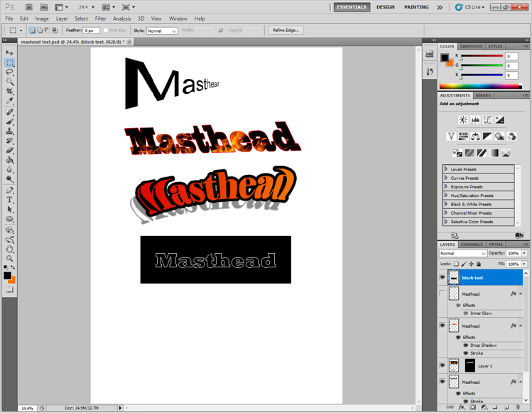Toggle Quick Mask mode
Viewport: 532px width, 413px height.
pyautogui.click(x=9, y=290)
